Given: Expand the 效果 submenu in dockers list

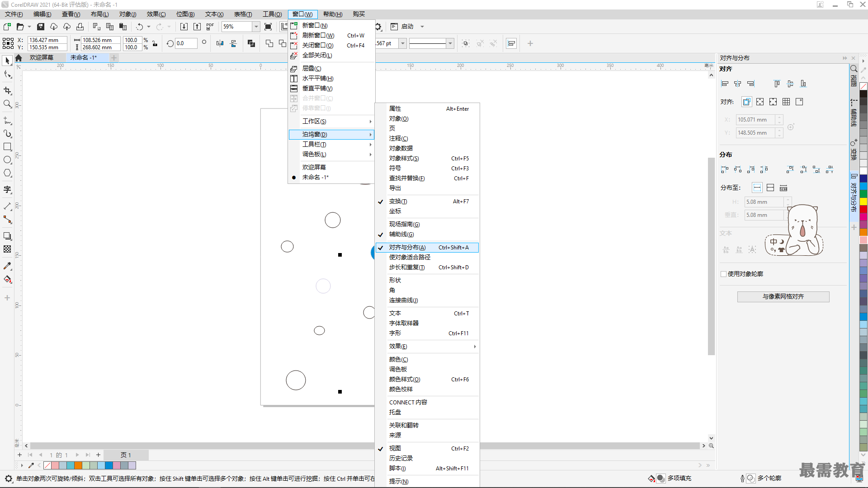Looking at the screenshot, I should click(x=427, y=347).
